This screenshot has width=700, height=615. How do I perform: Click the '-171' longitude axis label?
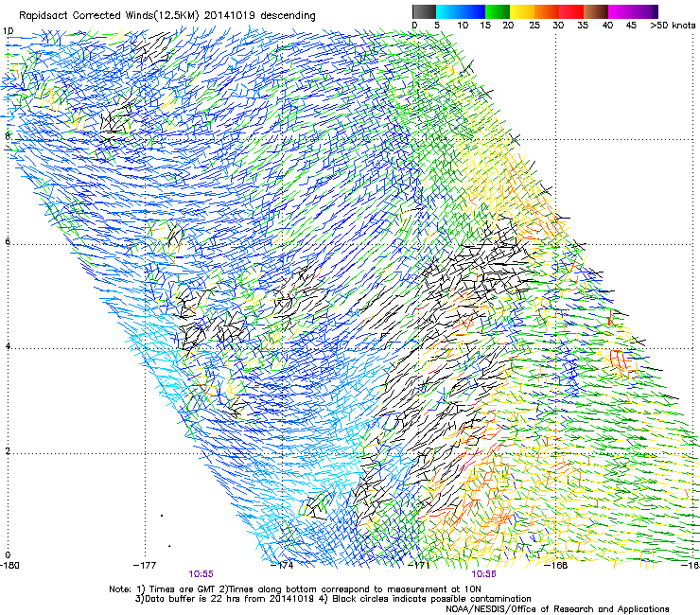419,566
